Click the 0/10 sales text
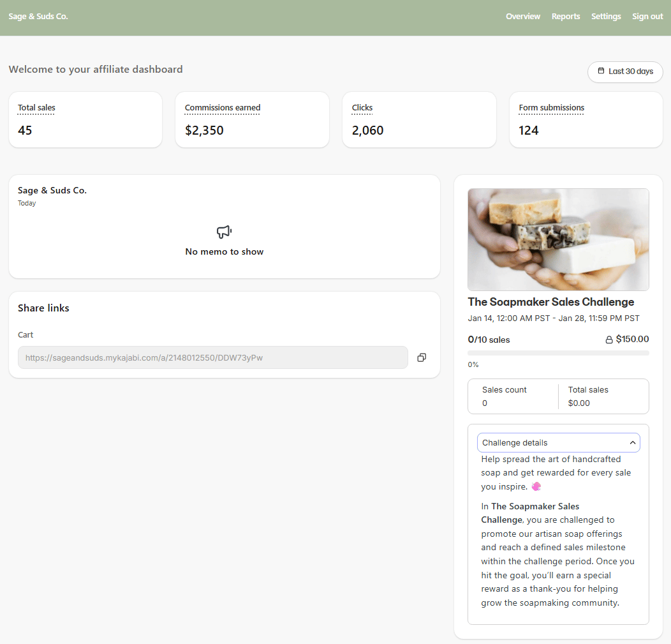The width and height of the screenshot is (671, 644). coord(489,340)
